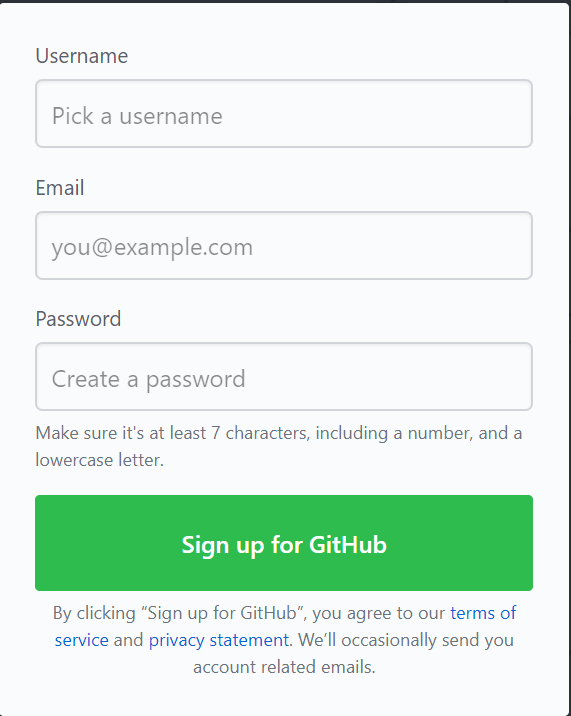Image resolution: width=571 pixels, height=716 pixels.
Task: Open the privacy statement link
Action: 219,640
